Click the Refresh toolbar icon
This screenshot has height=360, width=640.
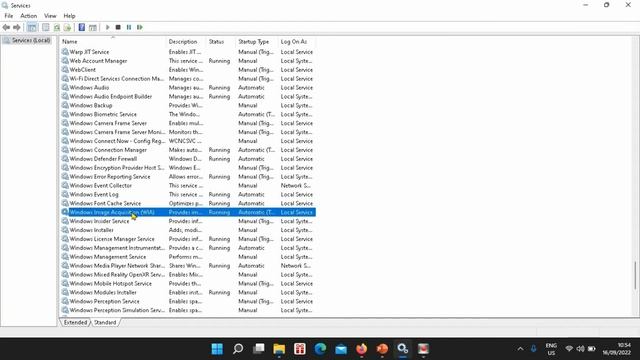57,27
